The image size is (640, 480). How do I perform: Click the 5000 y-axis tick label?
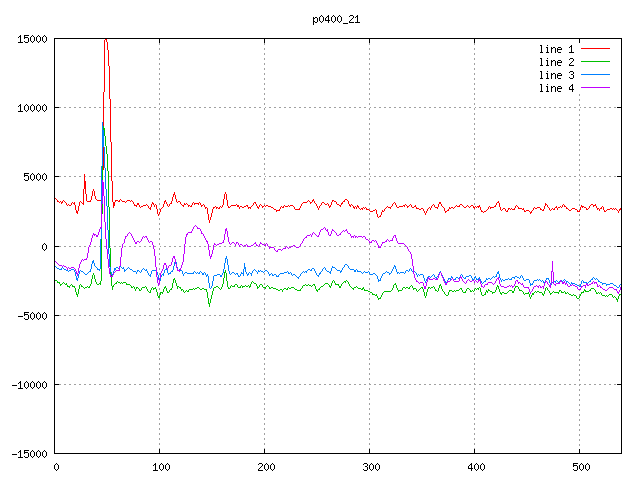35,177
